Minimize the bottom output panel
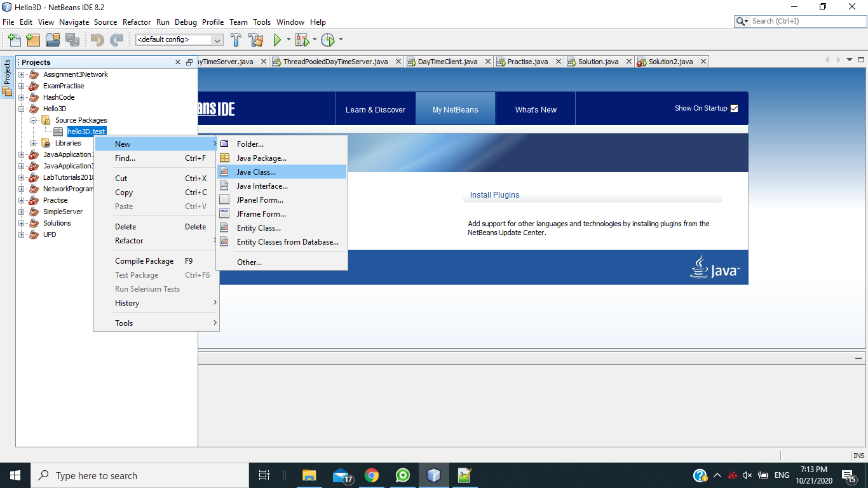Image resolution: width=868 pixels, height=488 pixels. tap(858, 358)
